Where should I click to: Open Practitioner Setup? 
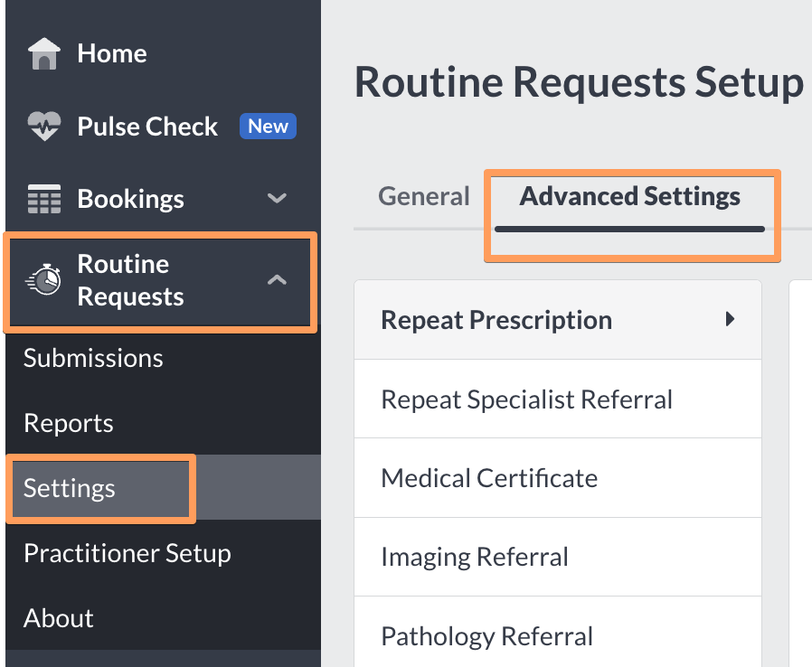tap(127, 552)
